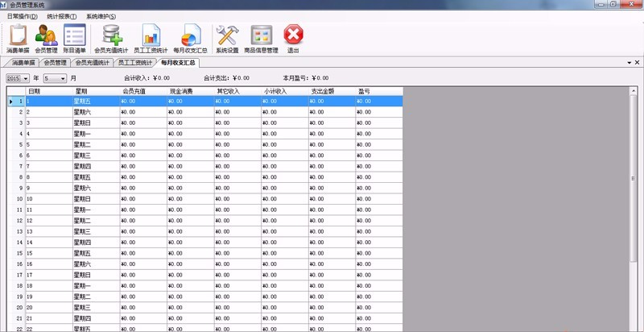Image resolution: width=644 pixels, height=332 pixels.
Task: Open the 会员充值统计 database icon
Action: 111,39
